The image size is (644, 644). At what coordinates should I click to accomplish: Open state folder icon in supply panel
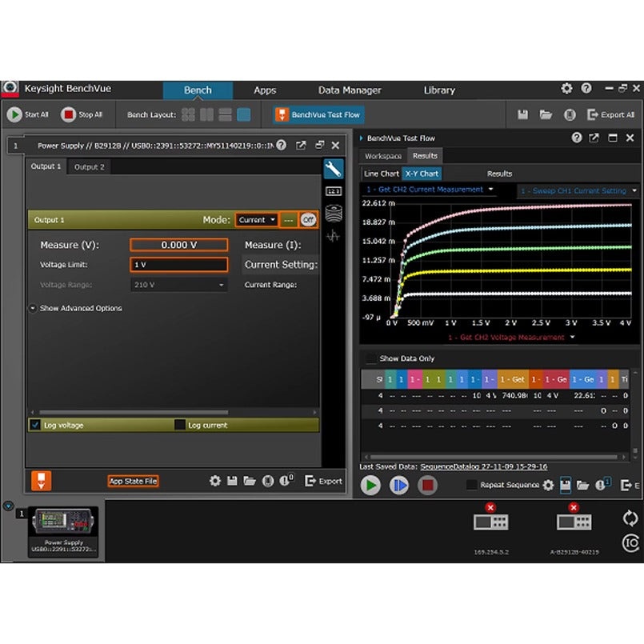pyautogui.click(x=250, y=481)
